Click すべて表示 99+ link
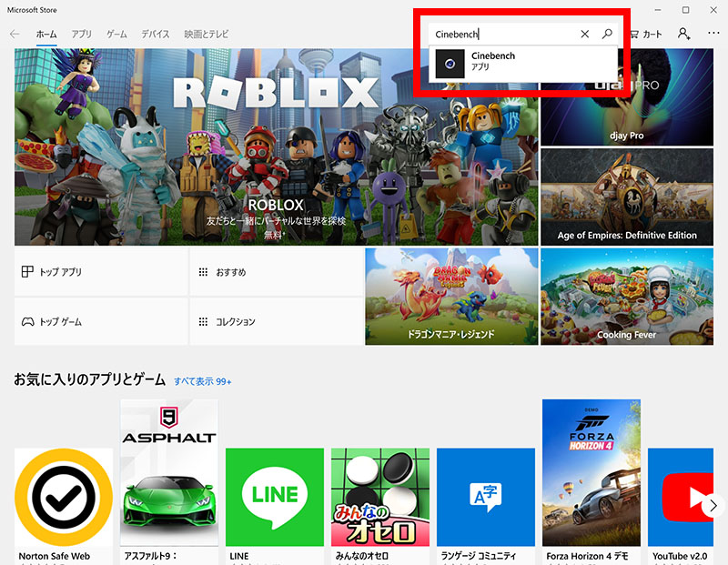Screen dimensions: 728x565 tap(202, 381)
